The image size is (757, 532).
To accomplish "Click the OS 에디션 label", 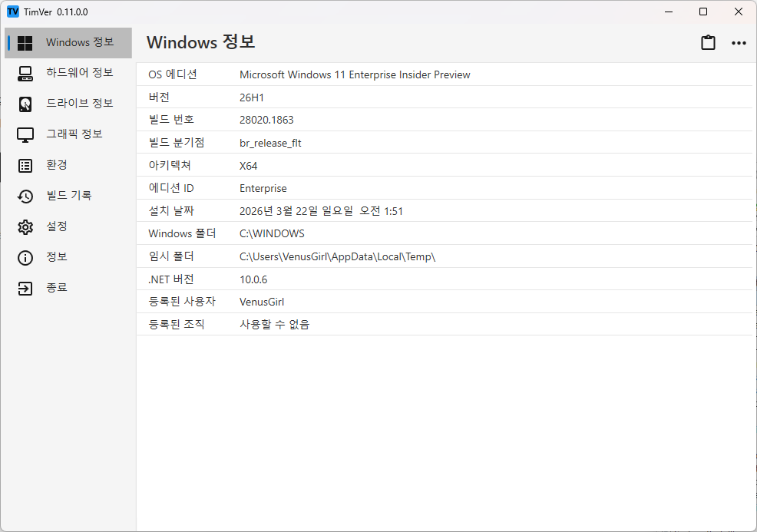I will 172,74.
